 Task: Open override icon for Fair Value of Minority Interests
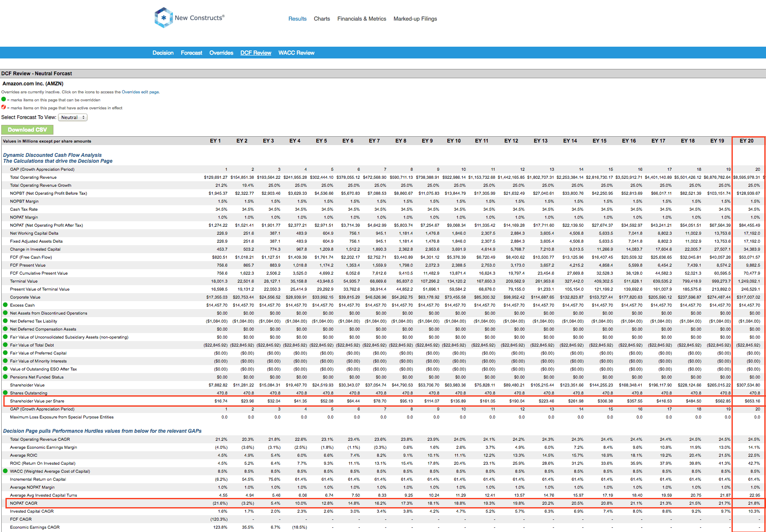click(x=5, y=361)
